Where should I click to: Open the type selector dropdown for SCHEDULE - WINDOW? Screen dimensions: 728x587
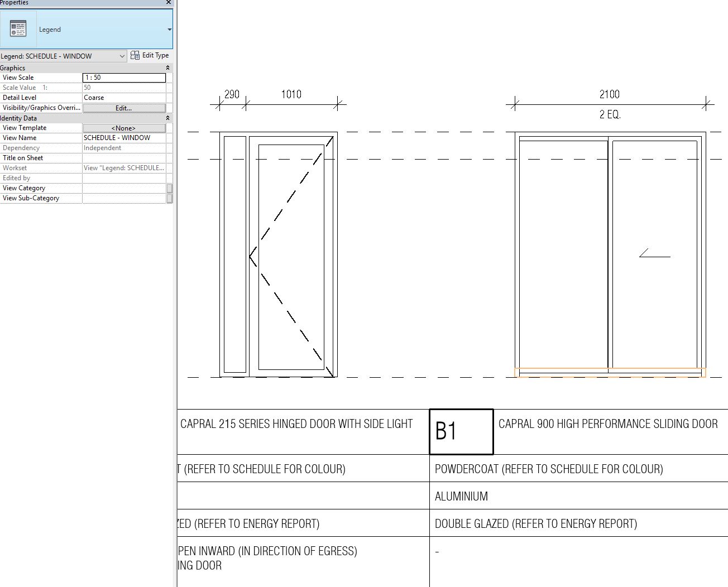(x=123, y=56)
